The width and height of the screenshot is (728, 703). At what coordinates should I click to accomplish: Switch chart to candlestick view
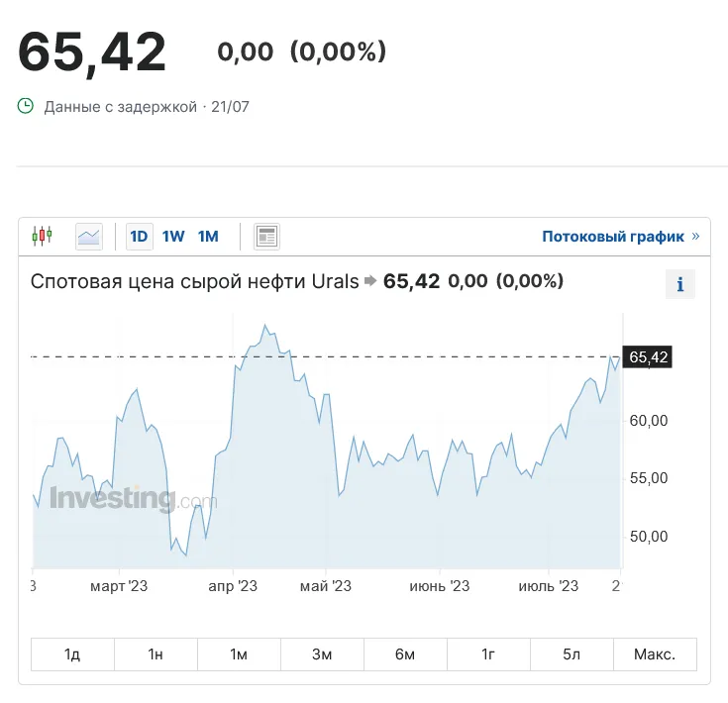[42, 236]
